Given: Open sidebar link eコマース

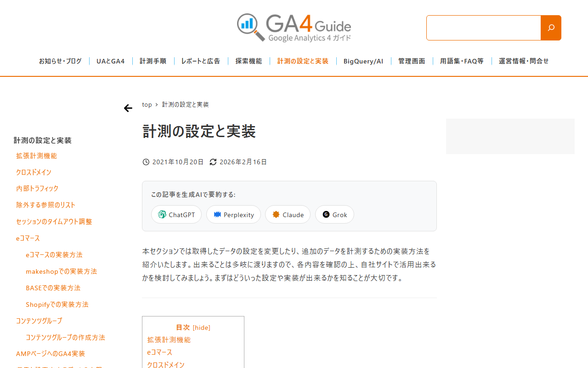Looking at the screenshot, I should 28,238.
